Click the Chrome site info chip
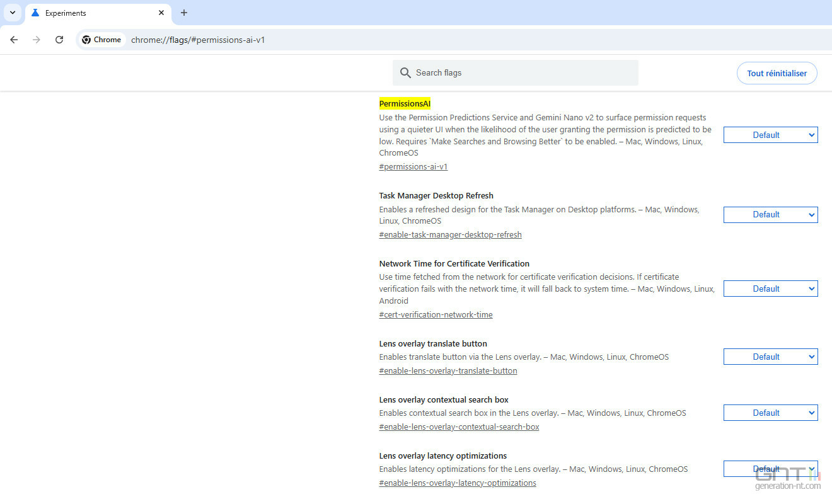The image size is (832, 504). click(101, 40)
